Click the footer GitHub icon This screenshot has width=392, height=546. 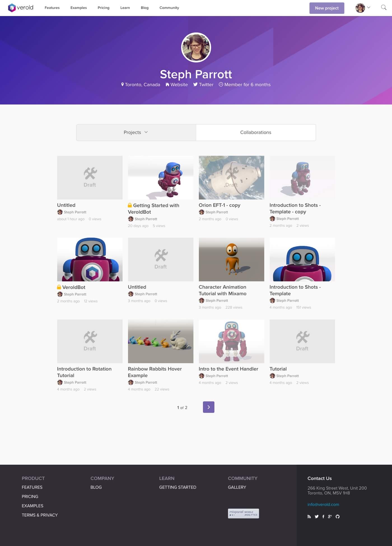[338, 517]
